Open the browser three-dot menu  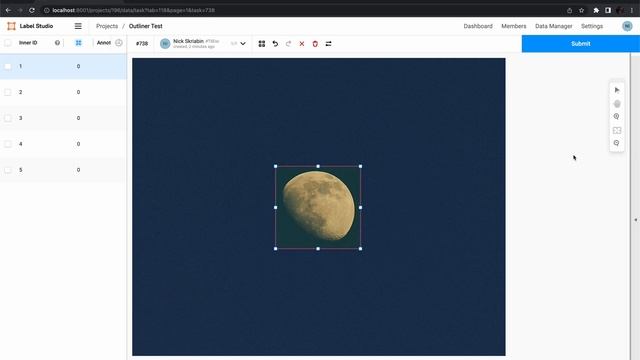point(631,10)
